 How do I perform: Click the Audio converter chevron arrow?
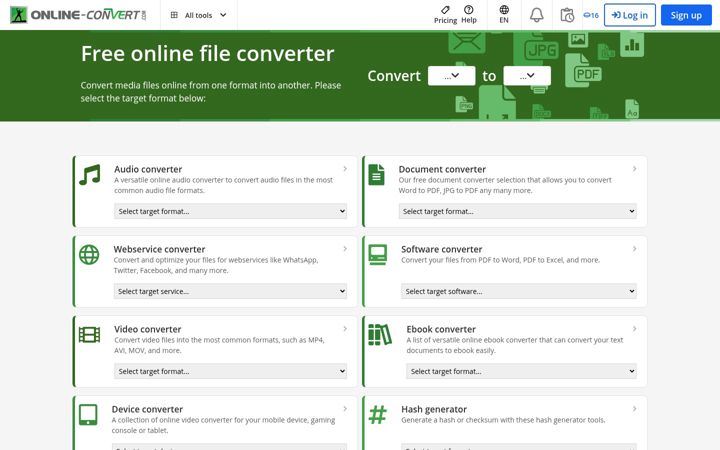[345, 169]
